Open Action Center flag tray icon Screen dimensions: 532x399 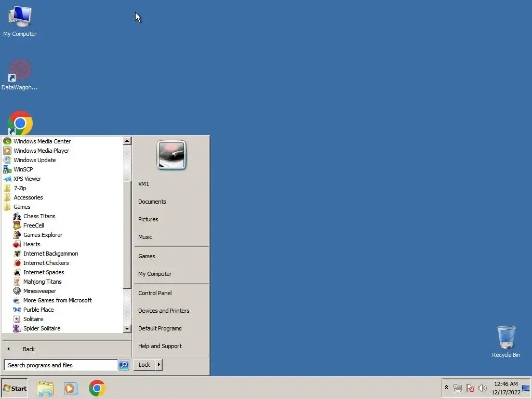[470, 388]
